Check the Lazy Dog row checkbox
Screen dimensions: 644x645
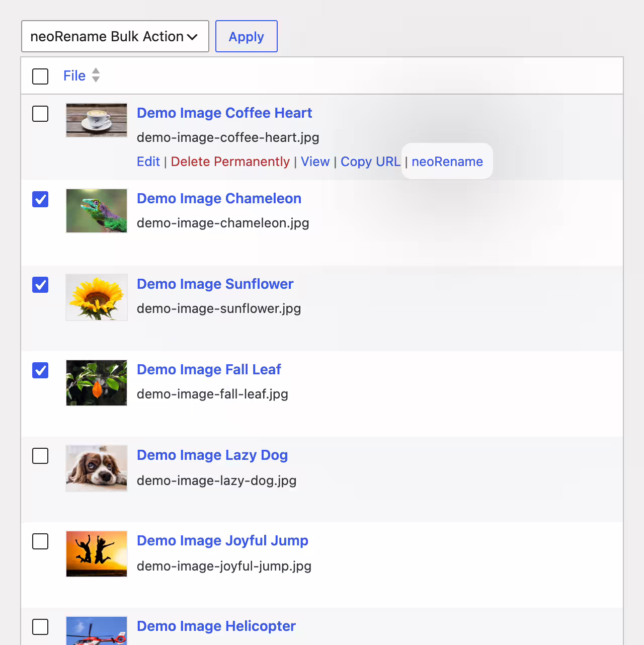[40, 456]
